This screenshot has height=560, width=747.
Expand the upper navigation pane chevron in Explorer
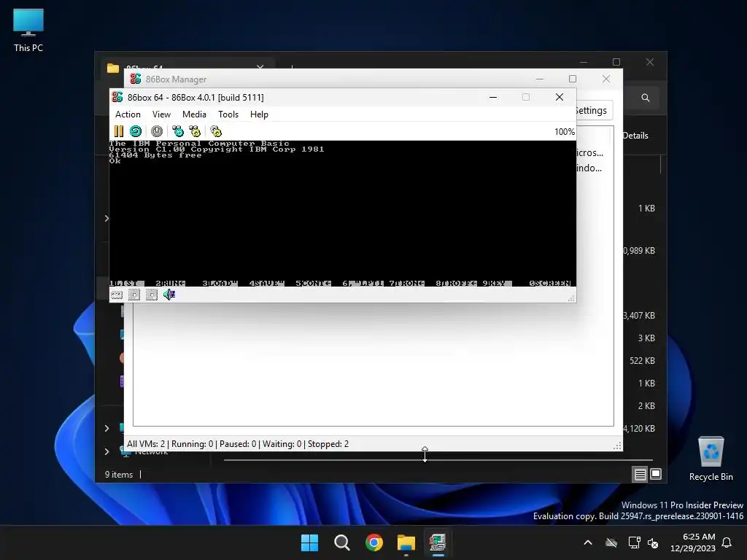(x=107, y=219)
